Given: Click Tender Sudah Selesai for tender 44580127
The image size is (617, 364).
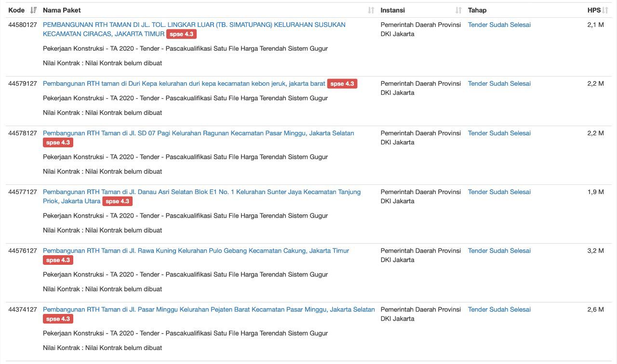Looking at the screenshot, I should [x=499, y=25].
